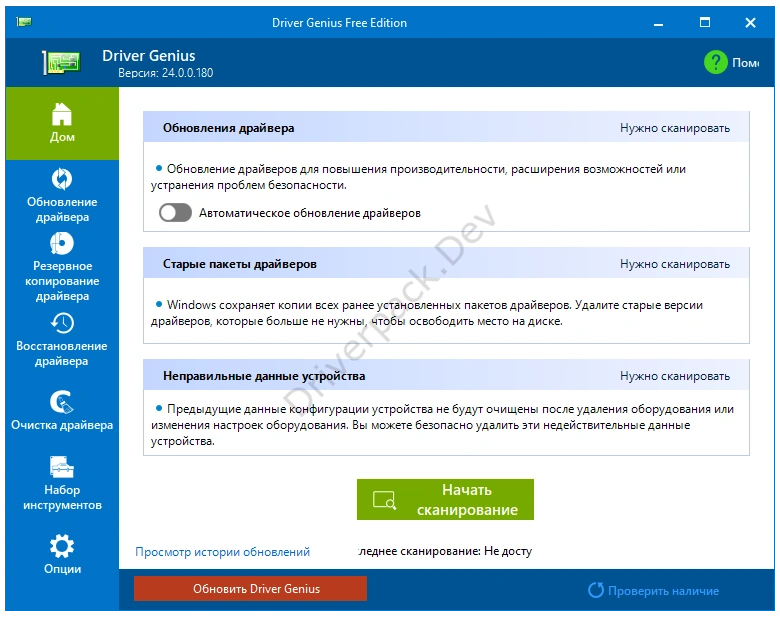780x617 pixels.
Task: Open the Обновление драйвера section label
Action: [x=62, y=209]
